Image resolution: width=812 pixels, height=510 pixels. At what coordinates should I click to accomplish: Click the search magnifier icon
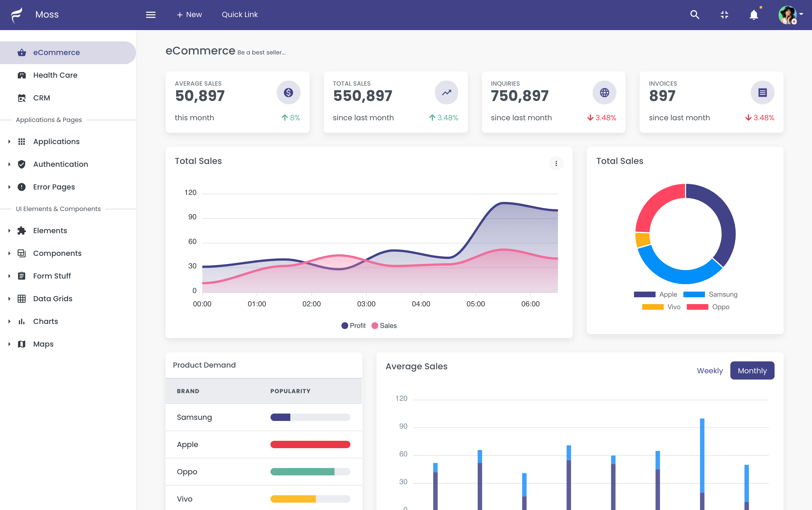(x=695, y=14)
